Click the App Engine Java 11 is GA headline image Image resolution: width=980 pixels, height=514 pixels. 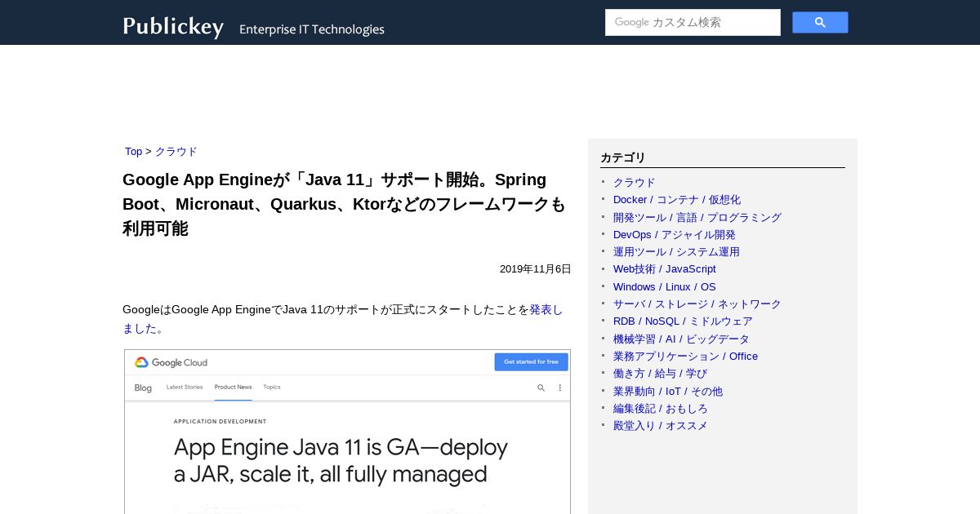tap(341, 461)
